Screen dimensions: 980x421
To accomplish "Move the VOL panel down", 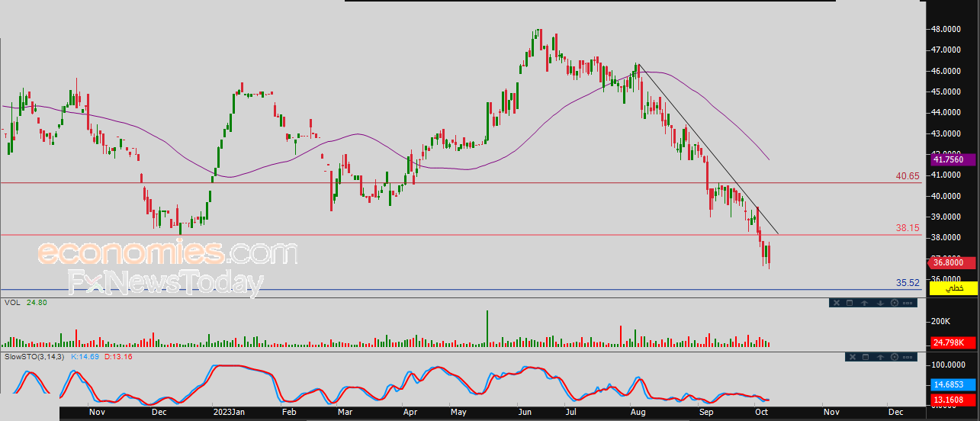I will 880,303.
